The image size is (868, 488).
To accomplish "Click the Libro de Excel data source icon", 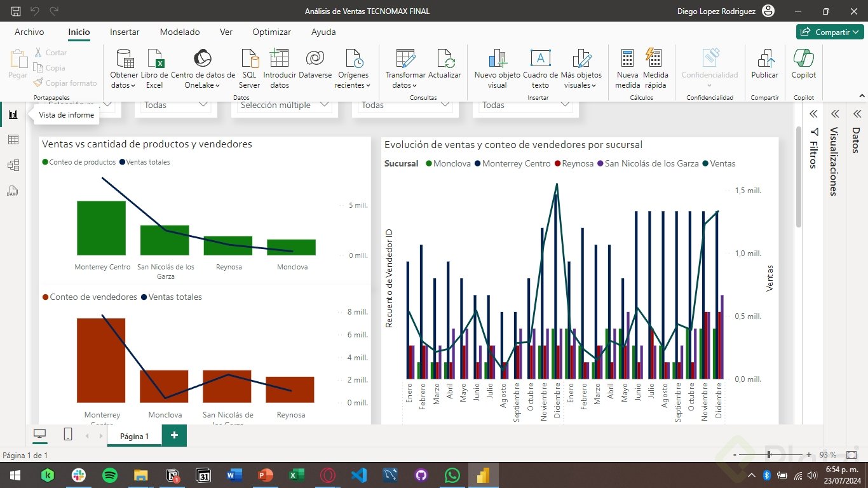I will click(154, 59).
